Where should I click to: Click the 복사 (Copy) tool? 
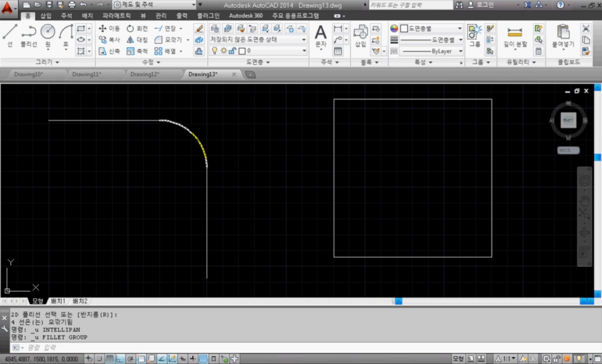[109, 39]
